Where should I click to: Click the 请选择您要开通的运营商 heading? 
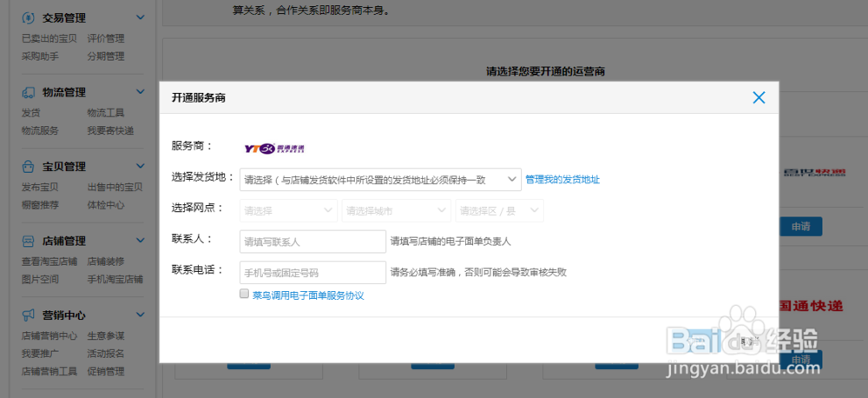pyautogui.click(x=545, y=71)
